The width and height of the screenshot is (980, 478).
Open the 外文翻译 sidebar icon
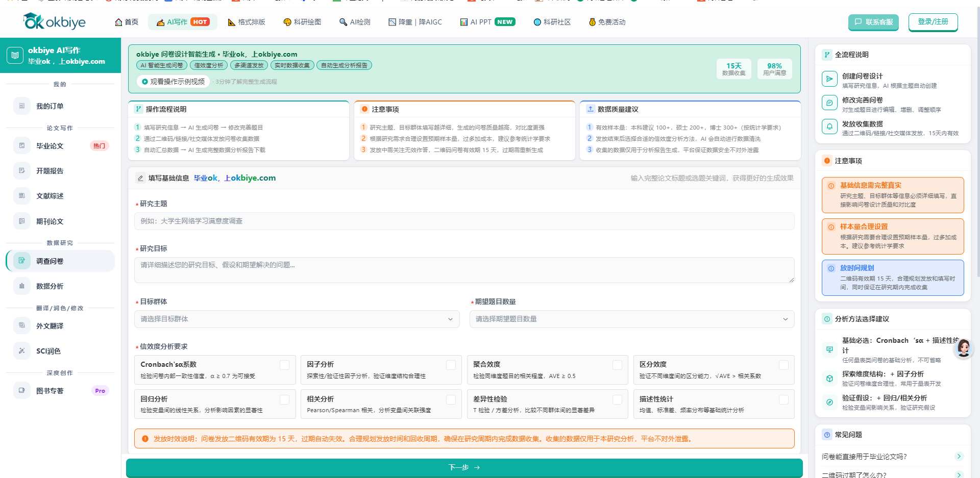[x=21, y=325]
